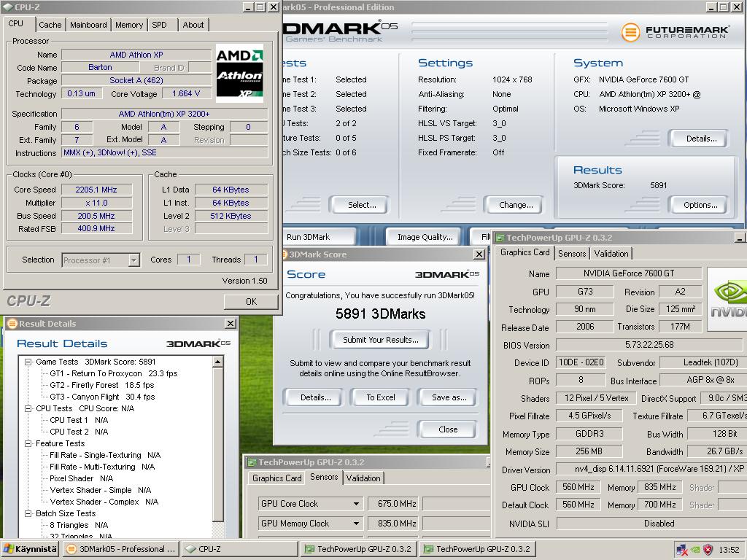Switch to the Memory tab in CPU-Z
The image size is (747, 560).
tap(129, 25)
